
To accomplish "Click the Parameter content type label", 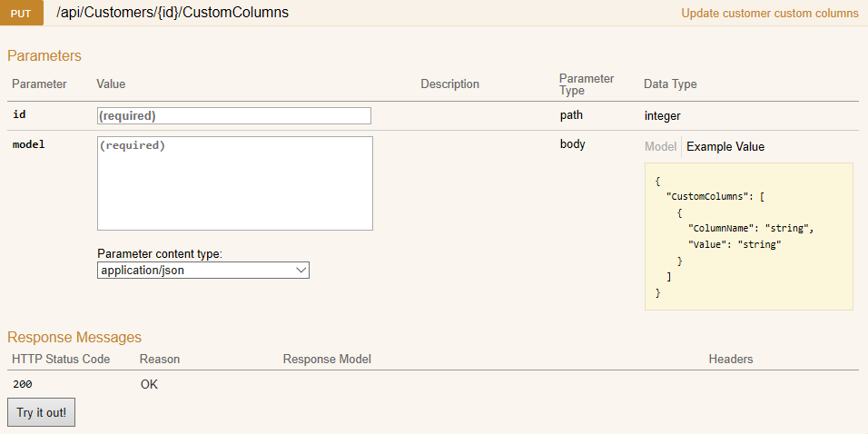I will 160,254.
